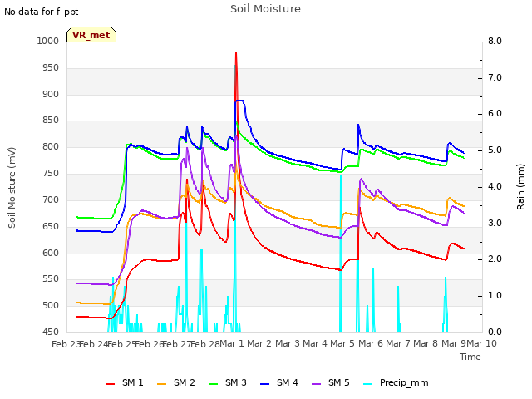The height and width of the screenshot is (399, 532).
Task: Click the 7.0 tick on rain axis
Action: [495, 77]
